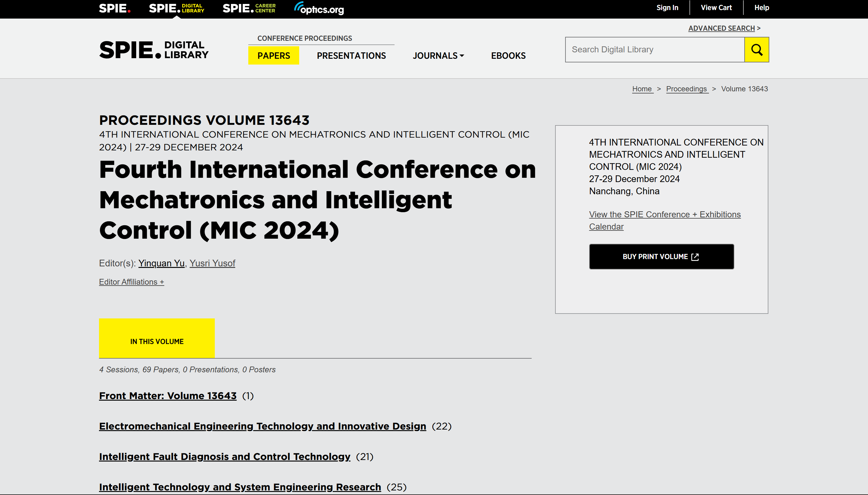This screenshot has height=495, width=868.
Task: Open the SPIE Career Center logo link
Action: [x=249, y=8]
